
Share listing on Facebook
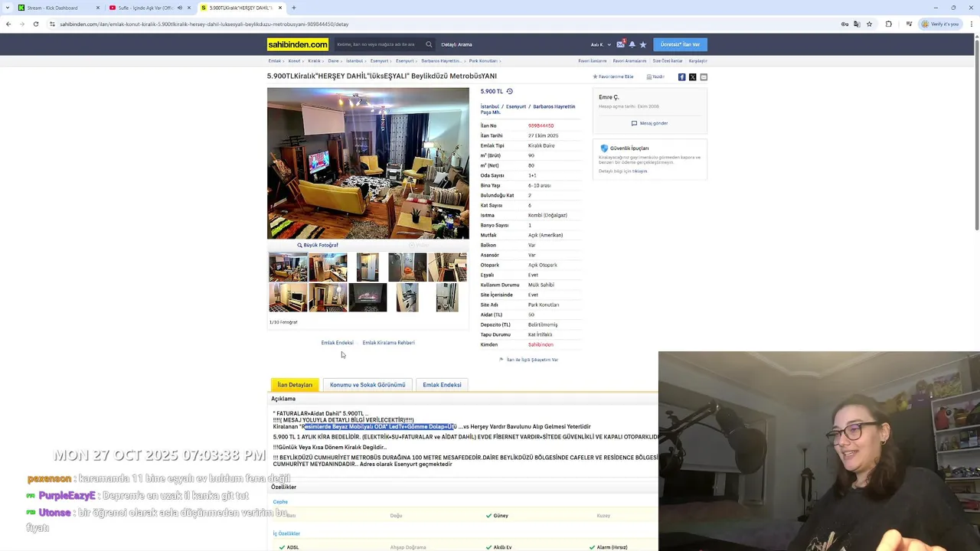tap(681, 77)
